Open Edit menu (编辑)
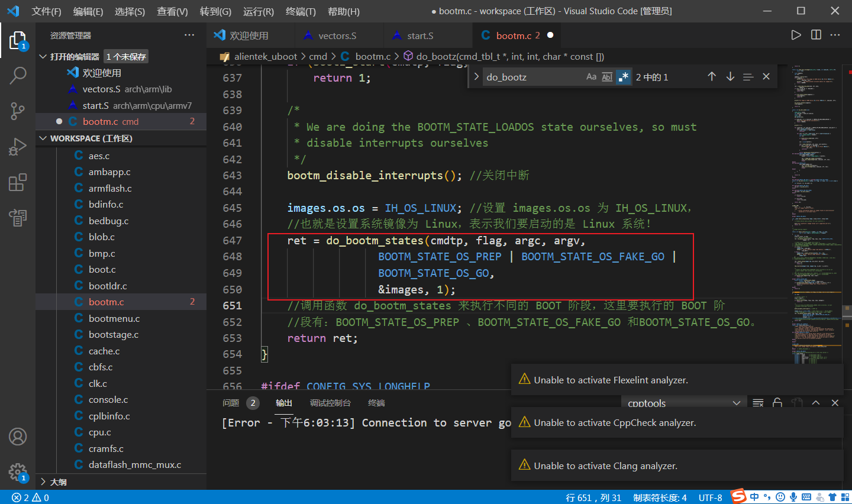 [x=88, y=11]
